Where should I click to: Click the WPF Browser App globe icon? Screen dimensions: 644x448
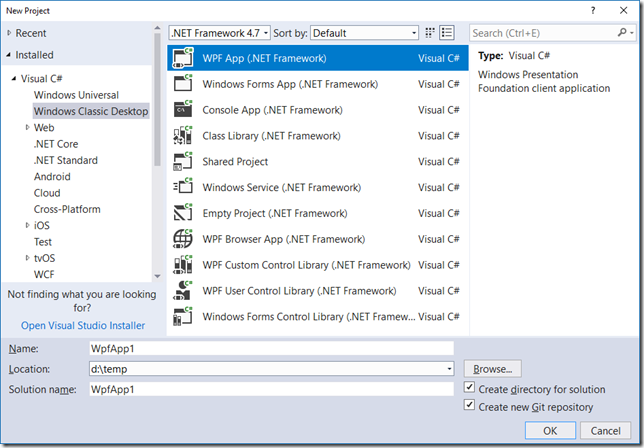183,239
